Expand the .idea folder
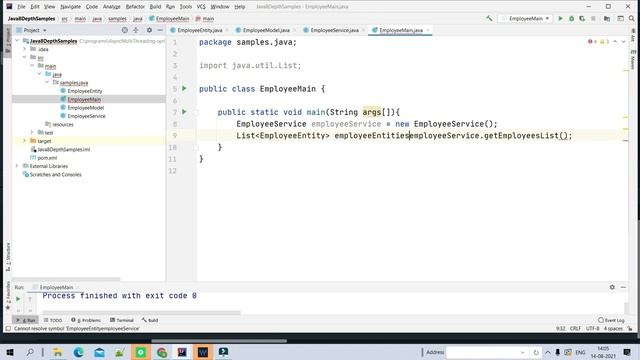The height and width of the screenshot is (360, 640). click(x=24, y=49)
